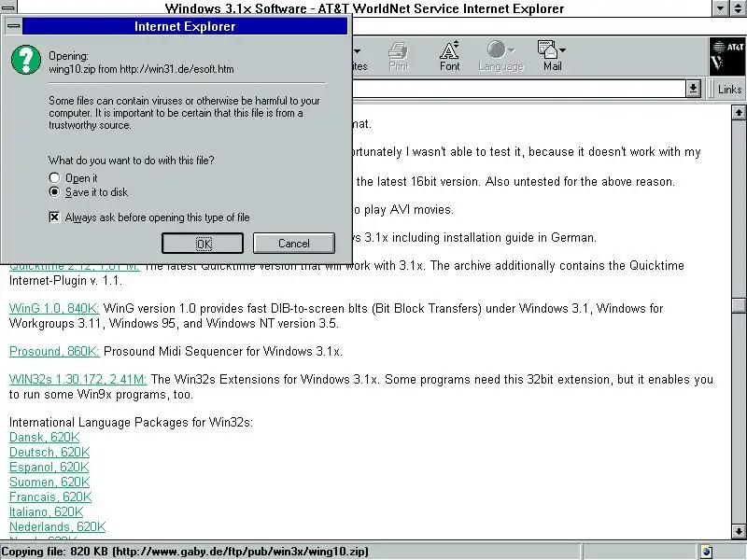Expand the Favorites dropdown arrow

(358, 50)
